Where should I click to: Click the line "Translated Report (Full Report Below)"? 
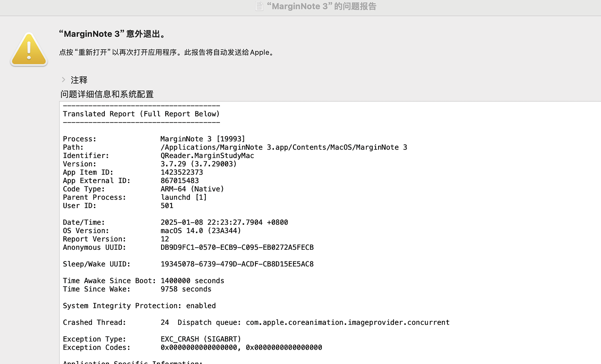pos(141,114)
